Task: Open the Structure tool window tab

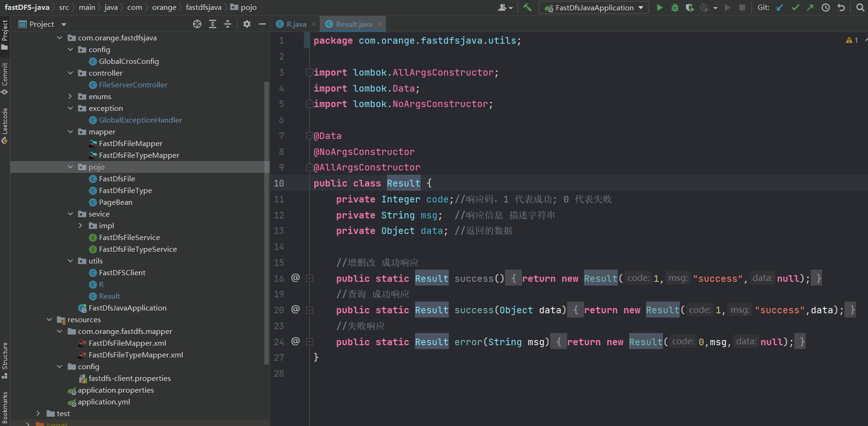Action: coord(5,360)
